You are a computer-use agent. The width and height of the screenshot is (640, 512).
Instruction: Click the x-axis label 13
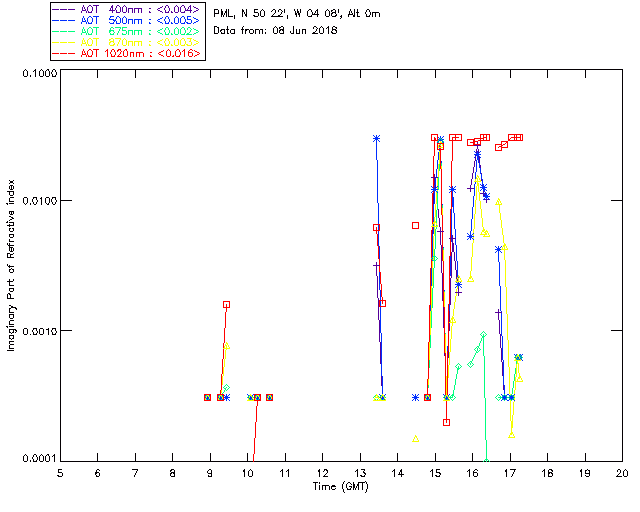tap(360, 473)
